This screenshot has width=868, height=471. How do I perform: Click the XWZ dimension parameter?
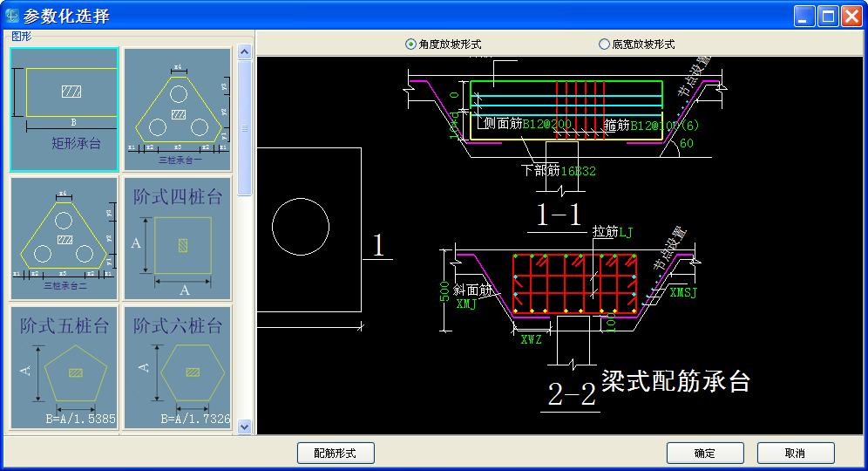click(531, 339)
